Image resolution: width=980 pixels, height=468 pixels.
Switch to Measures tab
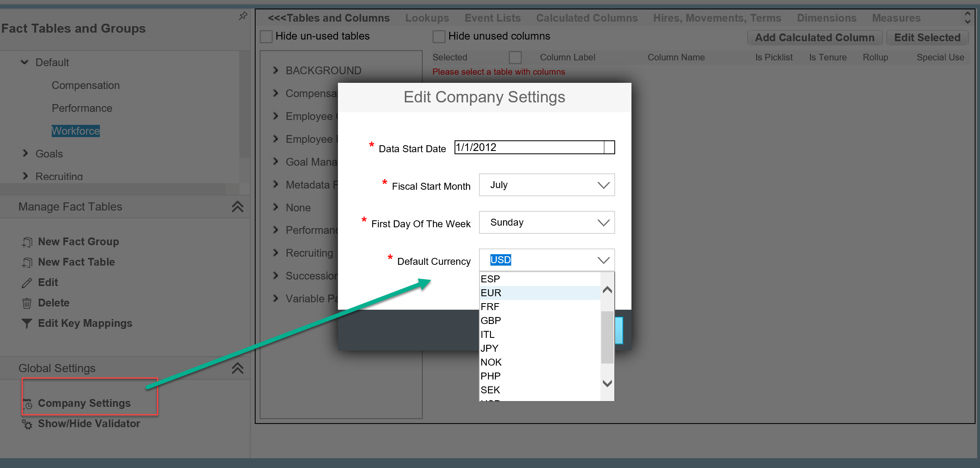tap(896, 18)
